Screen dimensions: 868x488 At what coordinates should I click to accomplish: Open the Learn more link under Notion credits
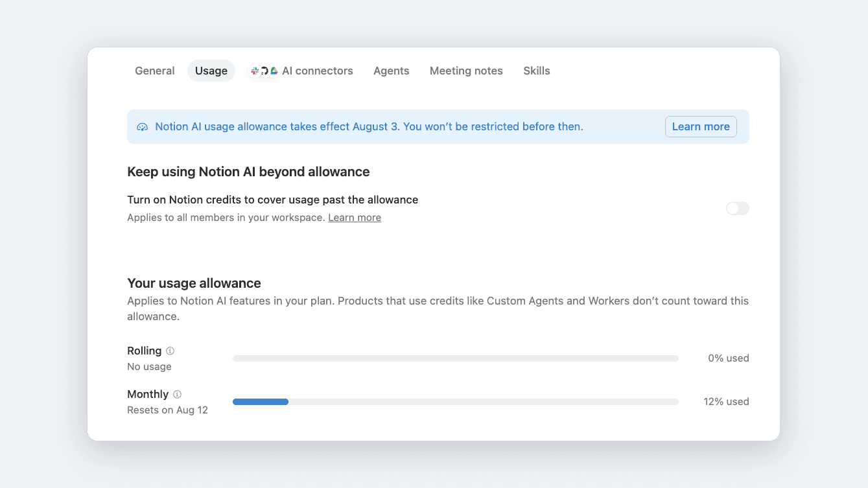click(x=355, y=218)
